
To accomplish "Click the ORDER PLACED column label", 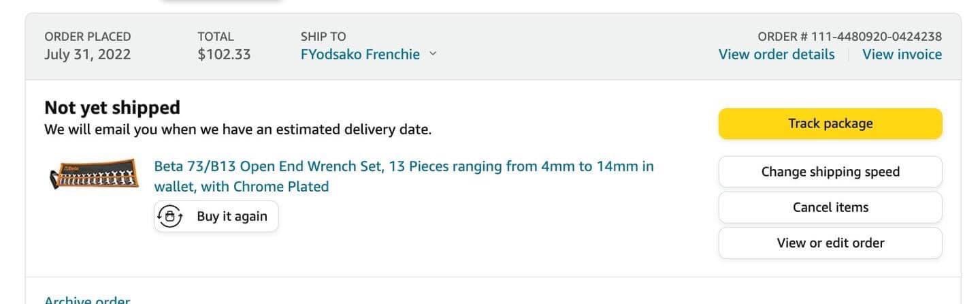I will [88, 37].
